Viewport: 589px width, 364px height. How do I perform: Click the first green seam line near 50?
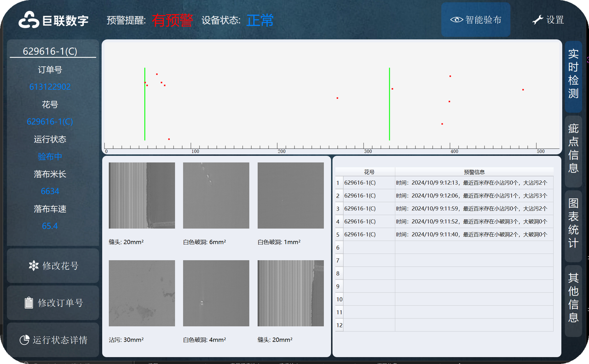[145, 104]
